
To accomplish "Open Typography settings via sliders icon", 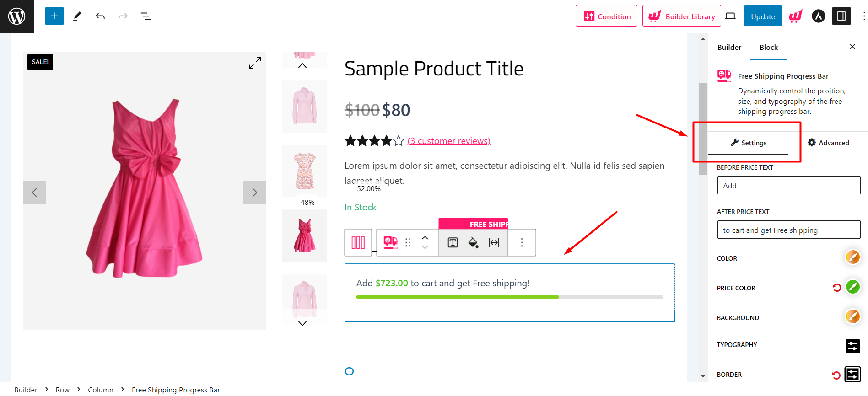I will pos(852,346).
